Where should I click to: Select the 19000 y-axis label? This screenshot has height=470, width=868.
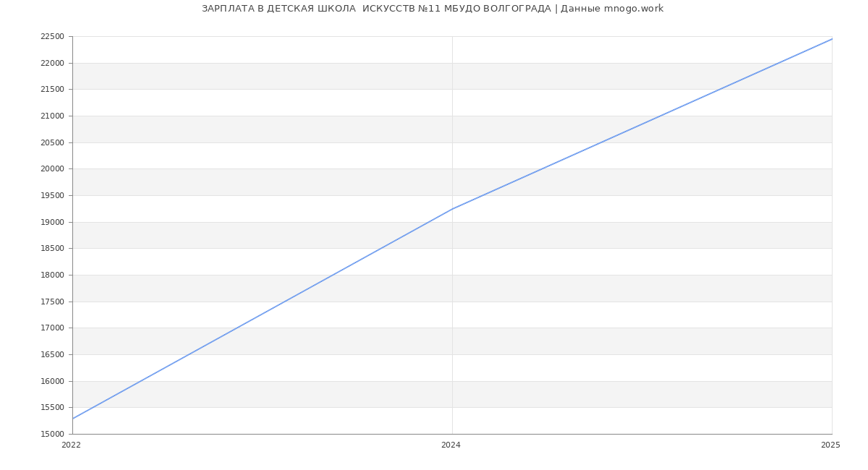pyautogui.click(x=52, y=223)
